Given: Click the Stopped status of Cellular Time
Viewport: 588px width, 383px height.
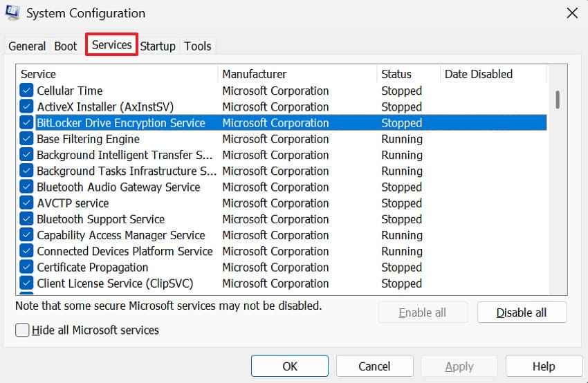Looking at the screenshot, I should click(x=402, y=91).
